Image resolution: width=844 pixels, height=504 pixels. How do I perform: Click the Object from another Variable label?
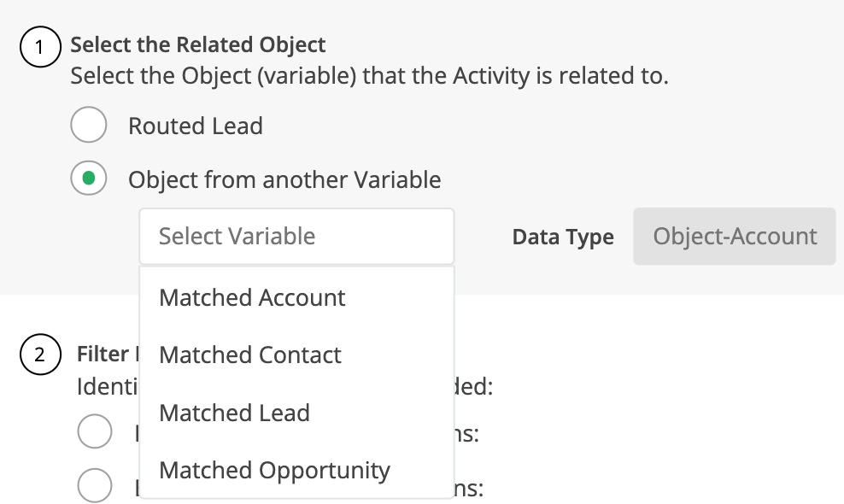(284, 179)
